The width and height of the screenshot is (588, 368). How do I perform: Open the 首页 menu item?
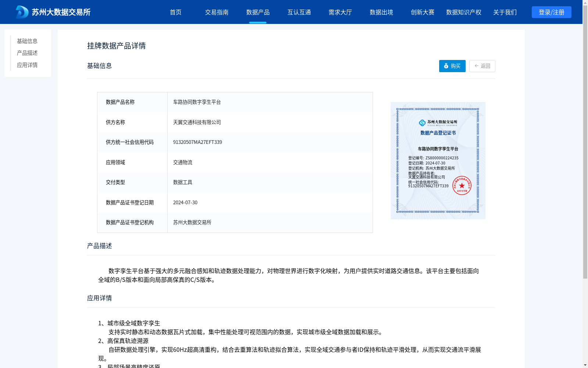176,12
